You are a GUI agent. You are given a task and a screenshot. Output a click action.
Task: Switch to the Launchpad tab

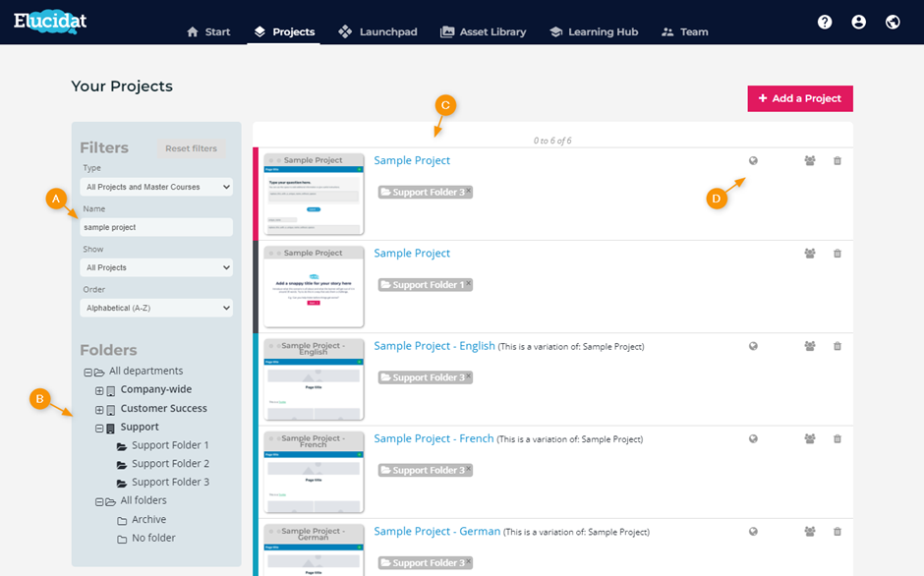377,31
